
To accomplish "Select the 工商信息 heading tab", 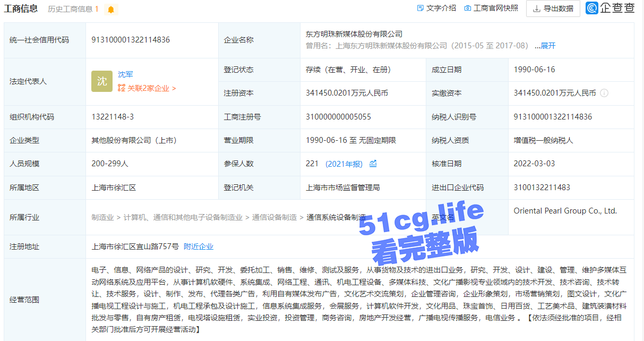I will (x=21, y=8).
